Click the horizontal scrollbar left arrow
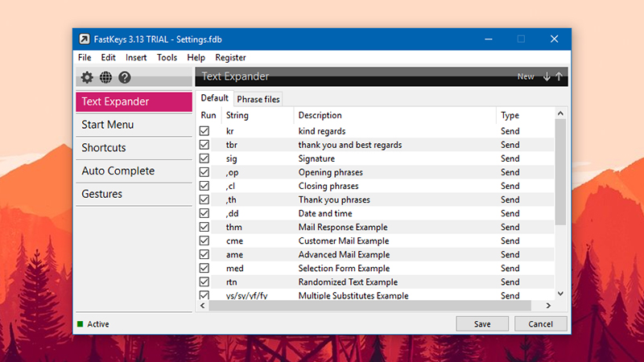 pos(203,306)
